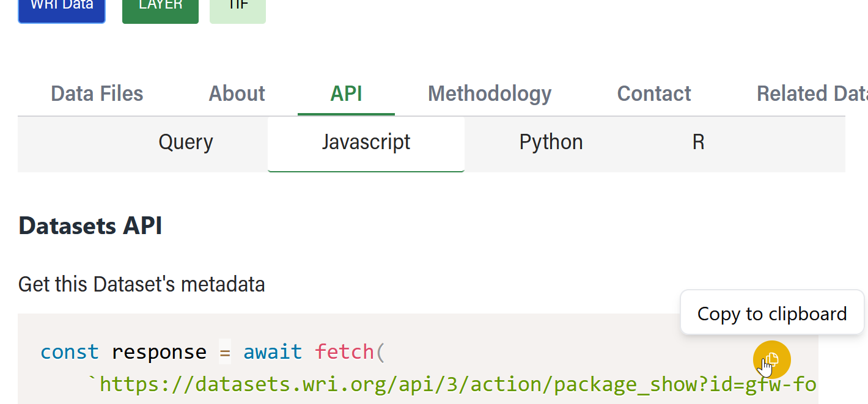This screenshot has width=868, height=404.
Task: Go to the Methodology tab
Action: [x=490, y=94]
